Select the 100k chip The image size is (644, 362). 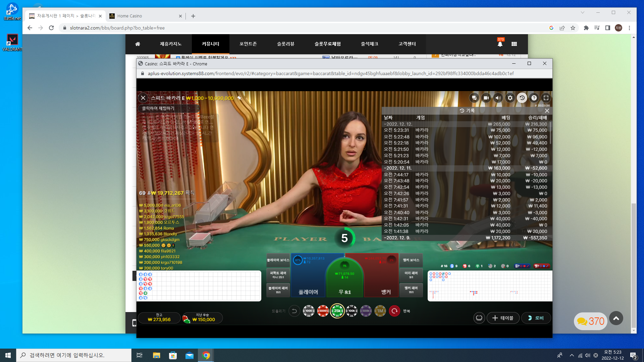(x=352, y=311)
